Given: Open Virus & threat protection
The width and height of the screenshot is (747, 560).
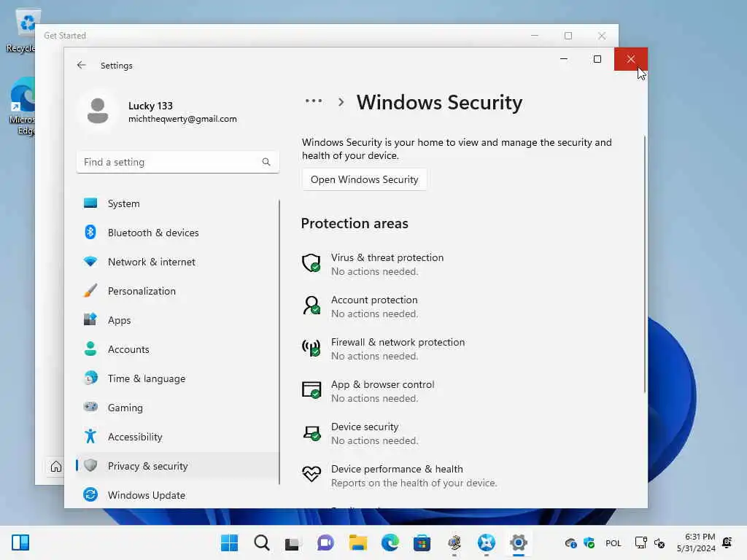Looking at the screenshot, I should 387,264.
